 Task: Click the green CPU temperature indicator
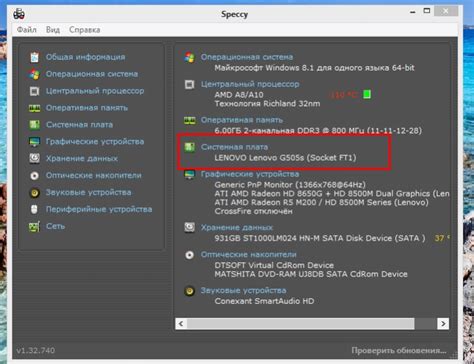pyautogui.click(x=367, y=94)
